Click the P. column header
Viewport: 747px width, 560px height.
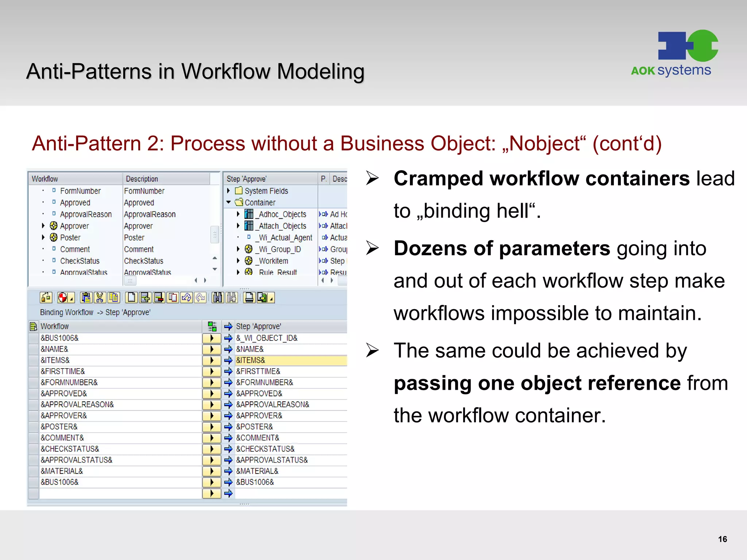(x=324, y=179)
